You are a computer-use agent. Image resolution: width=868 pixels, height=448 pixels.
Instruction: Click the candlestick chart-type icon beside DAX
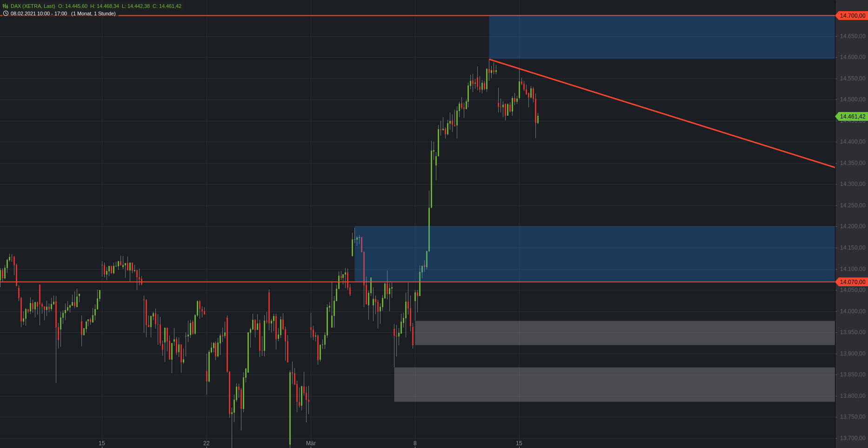pos(6,6)
